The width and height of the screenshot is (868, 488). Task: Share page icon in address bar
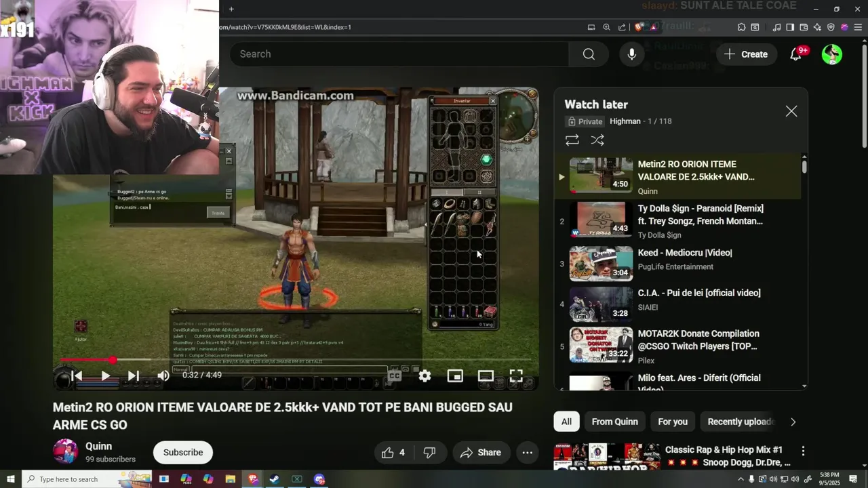pyautogui.click(x=622, y=27)
